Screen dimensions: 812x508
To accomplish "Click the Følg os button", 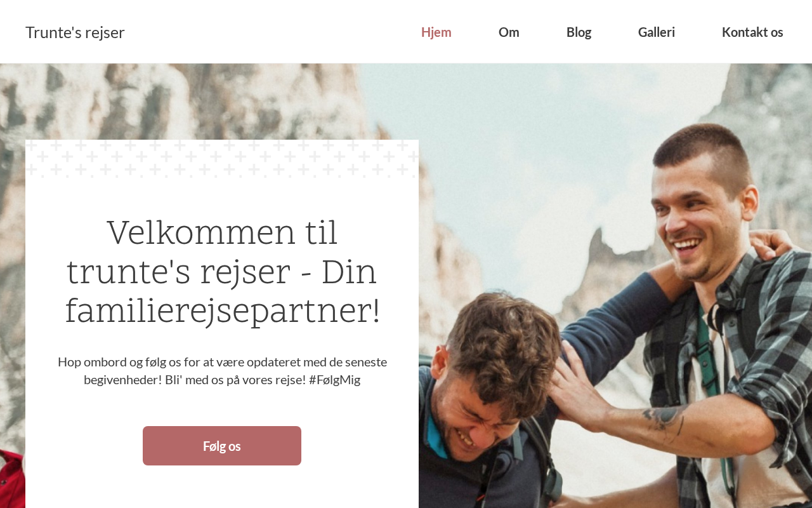I will [222, 446].
